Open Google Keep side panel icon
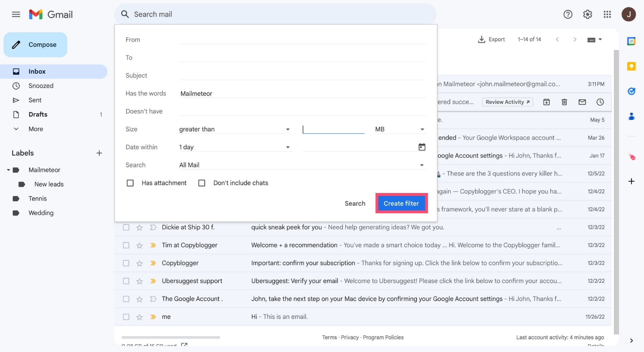 pyautogui.click(x=631, y=66)
